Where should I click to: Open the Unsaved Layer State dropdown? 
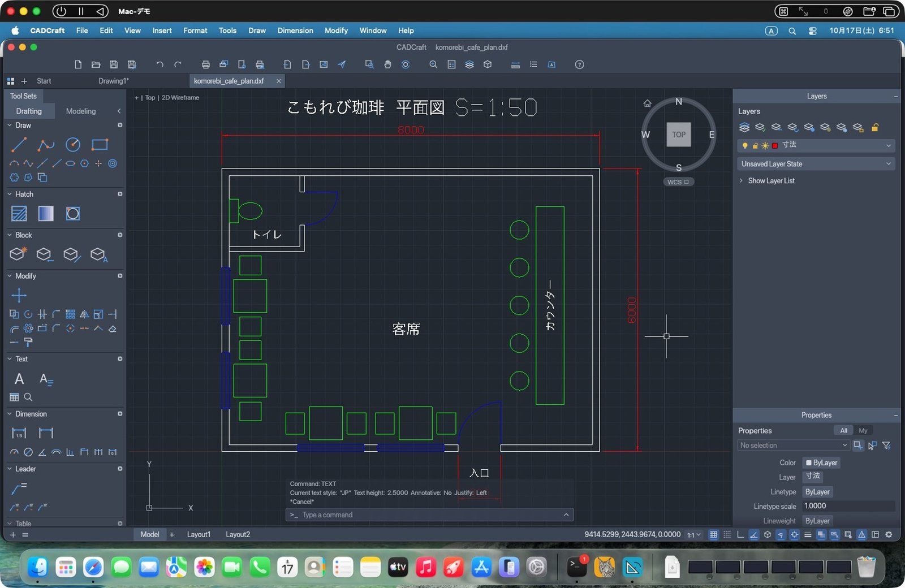click(816, 164)
